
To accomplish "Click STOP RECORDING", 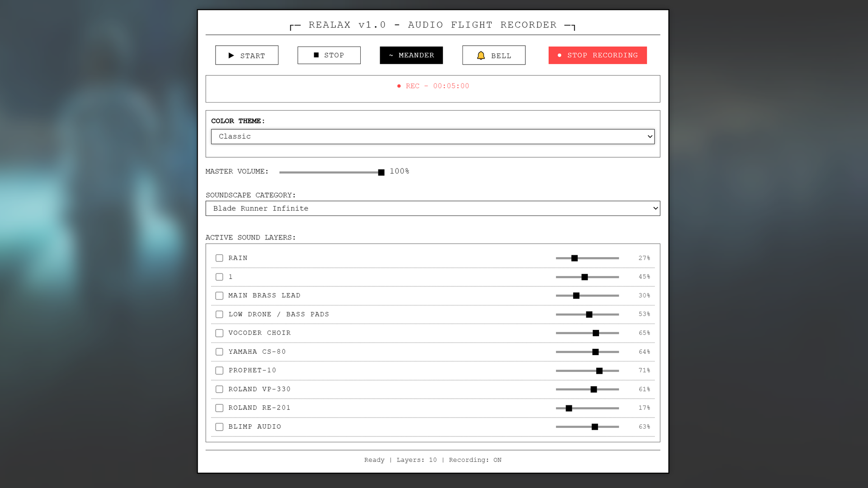I will point(598,55).
